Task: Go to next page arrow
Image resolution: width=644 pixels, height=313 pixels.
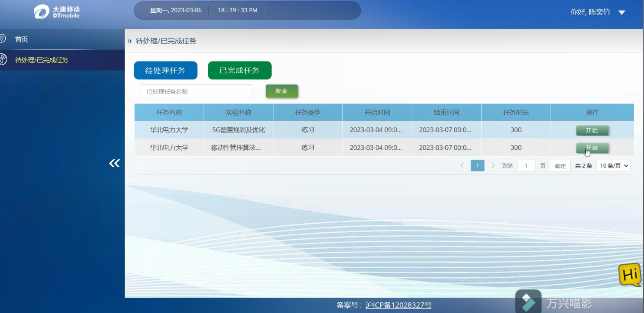Action: coord(493,166)
